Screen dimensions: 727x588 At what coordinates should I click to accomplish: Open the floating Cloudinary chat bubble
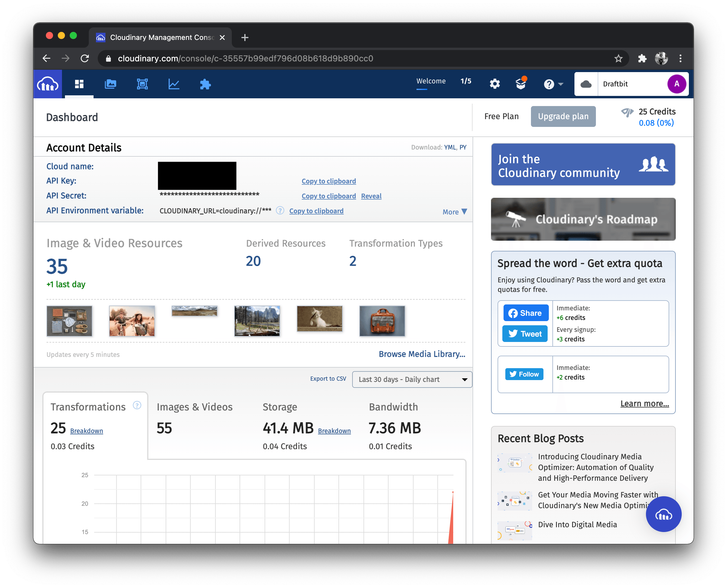pyautogui.click(x=663, y=514)
